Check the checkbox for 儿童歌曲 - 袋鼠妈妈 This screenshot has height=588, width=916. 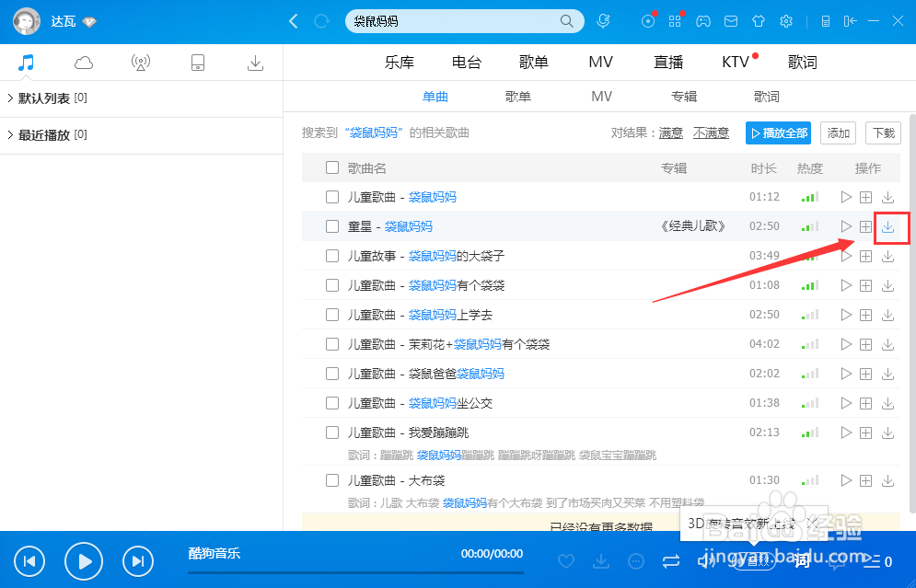pyautogui.click(x=332, y=196)
